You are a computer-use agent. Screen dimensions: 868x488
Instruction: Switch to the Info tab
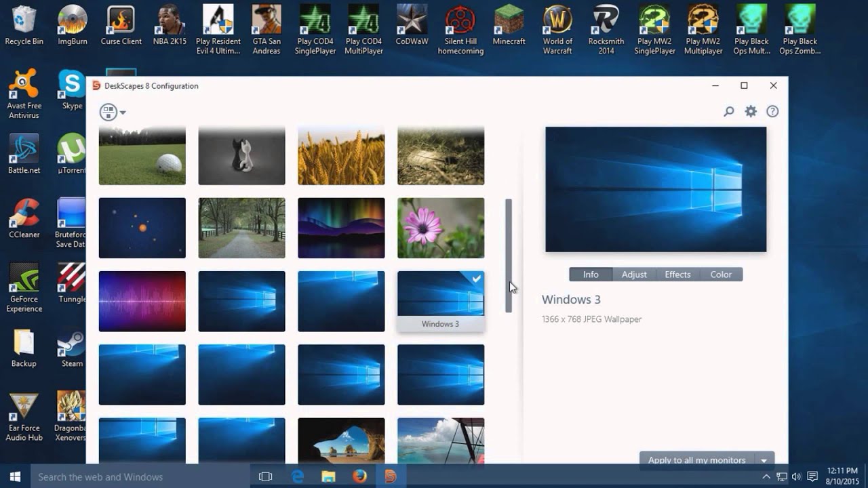(x=591, y=274)
